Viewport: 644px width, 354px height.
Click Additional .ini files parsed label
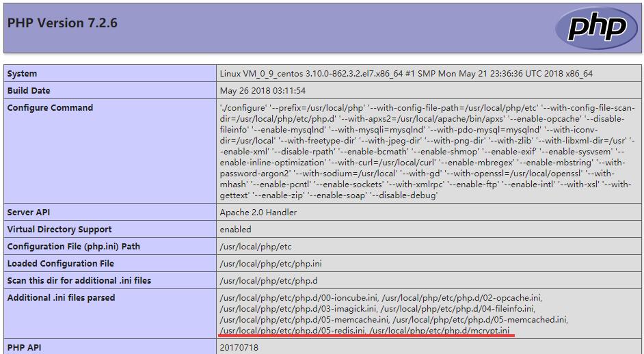point(62,297)
